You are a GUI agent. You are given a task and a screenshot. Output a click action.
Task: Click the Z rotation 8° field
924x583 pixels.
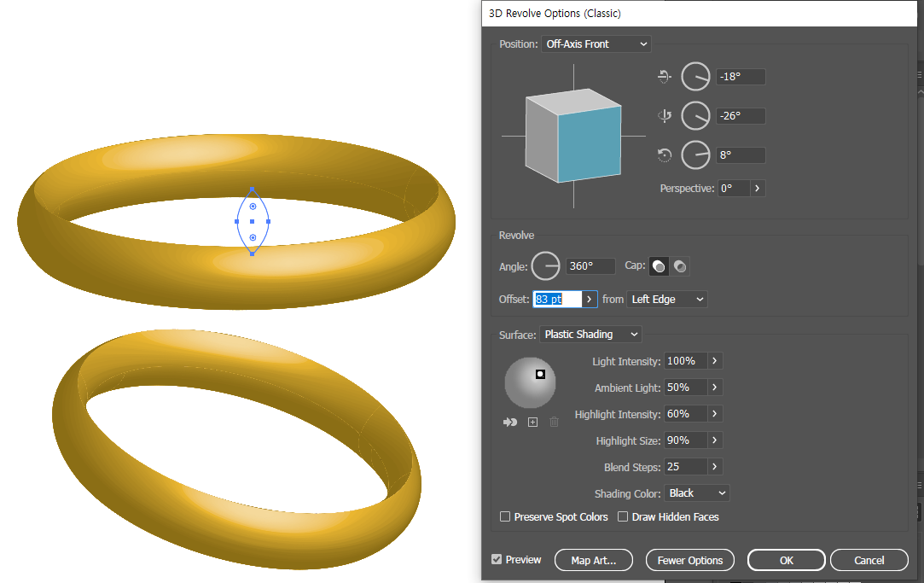click(741, 155)
